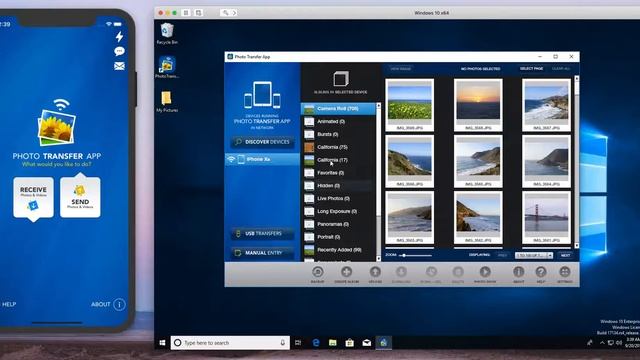Click SELECT PAGE above photo grid
The image size is (640, 360).
tap(531, 69)
